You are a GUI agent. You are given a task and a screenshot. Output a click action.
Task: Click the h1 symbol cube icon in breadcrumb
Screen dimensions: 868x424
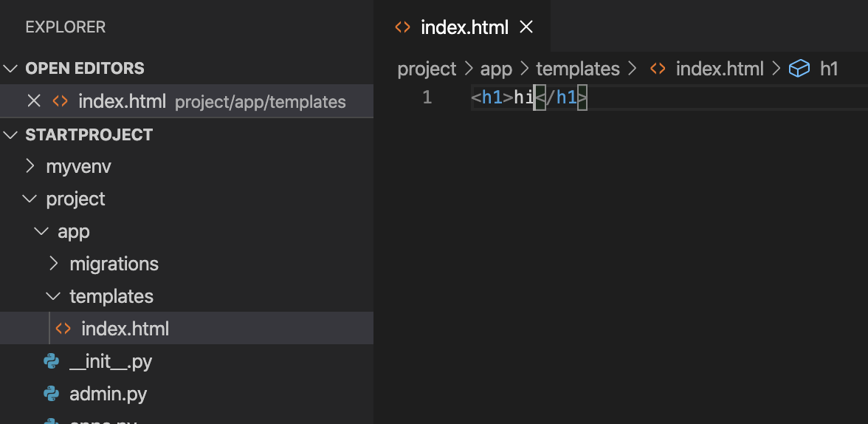[799, 69]
